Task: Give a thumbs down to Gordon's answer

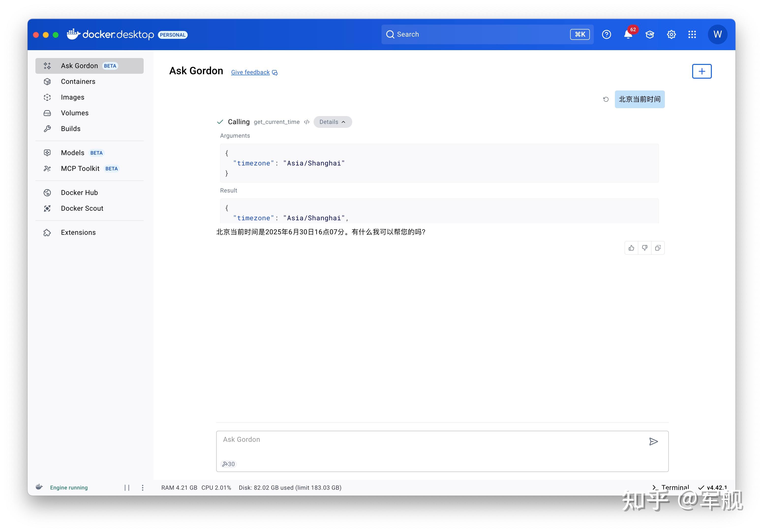Action: click(645, 248)
